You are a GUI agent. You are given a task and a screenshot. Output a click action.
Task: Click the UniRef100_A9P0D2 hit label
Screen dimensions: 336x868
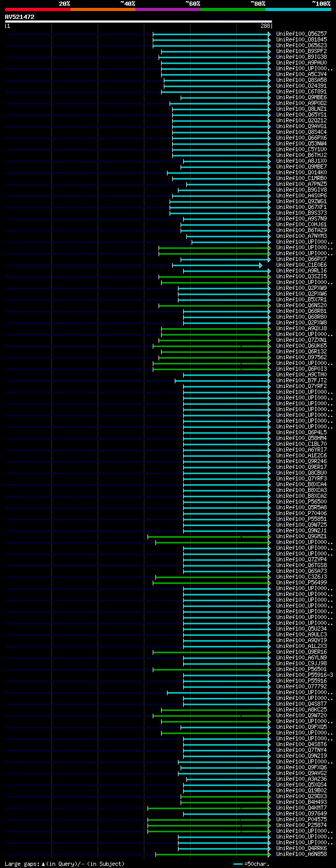pos(301,103)
